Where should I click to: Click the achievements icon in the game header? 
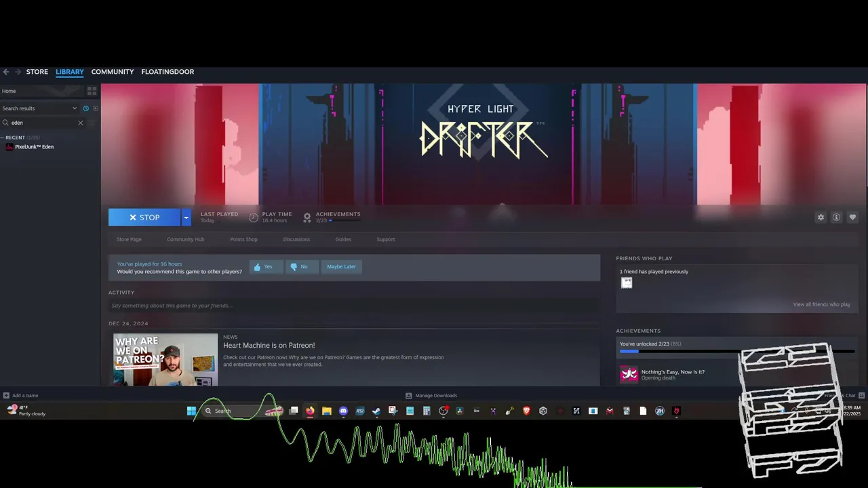tap(307, 218)
